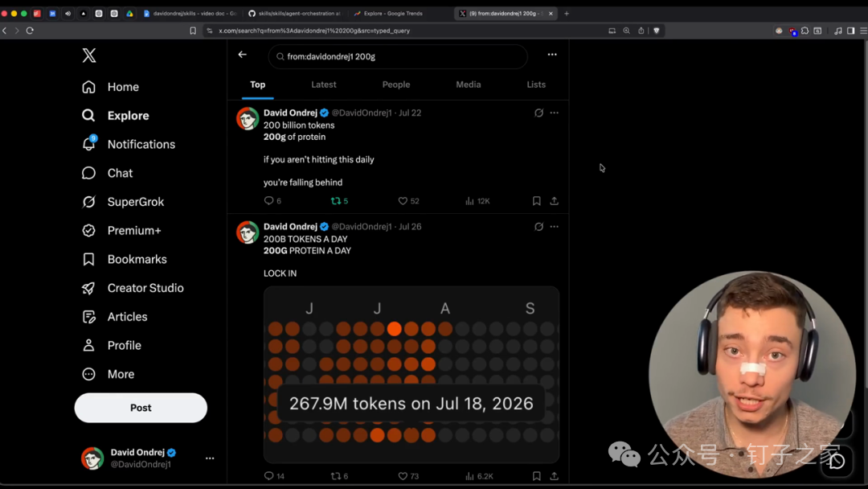Toggle the browser sidebar panel icon

[x=851, y=31]
